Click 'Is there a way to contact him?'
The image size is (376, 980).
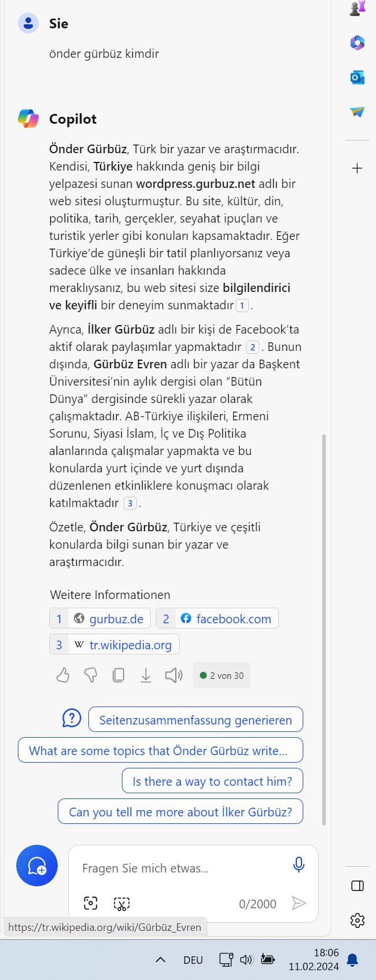(213, 781)
